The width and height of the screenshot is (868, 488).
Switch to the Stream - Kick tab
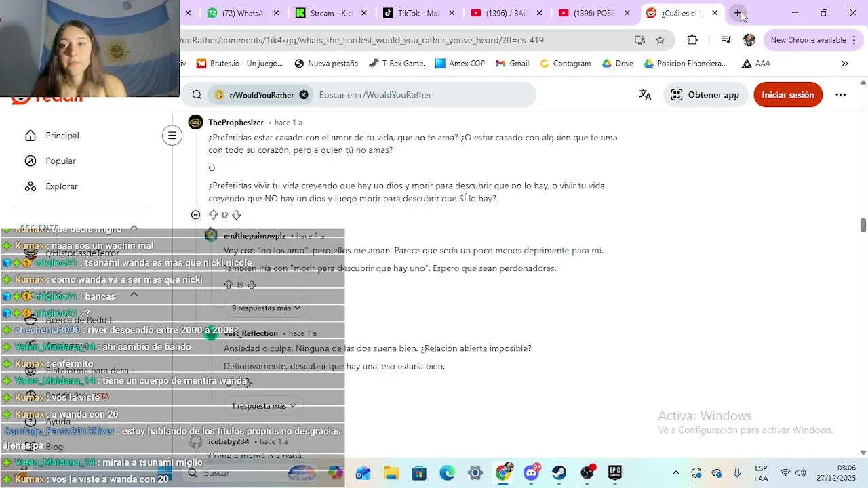pos(331,13)
